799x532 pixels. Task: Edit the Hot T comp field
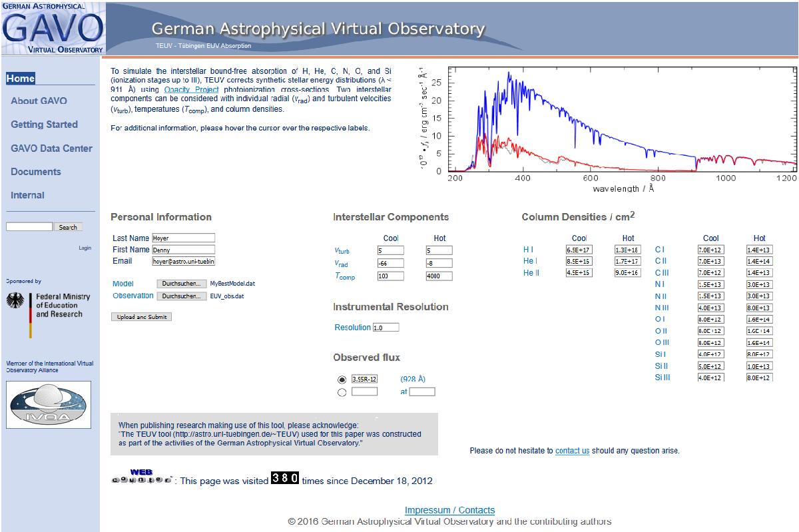(x=439, y=276)
